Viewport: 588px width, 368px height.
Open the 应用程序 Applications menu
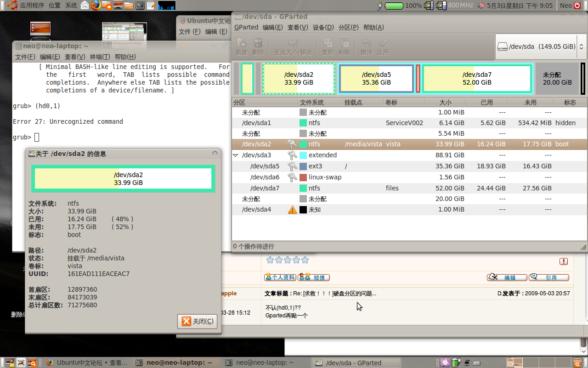tap(32, 6)
